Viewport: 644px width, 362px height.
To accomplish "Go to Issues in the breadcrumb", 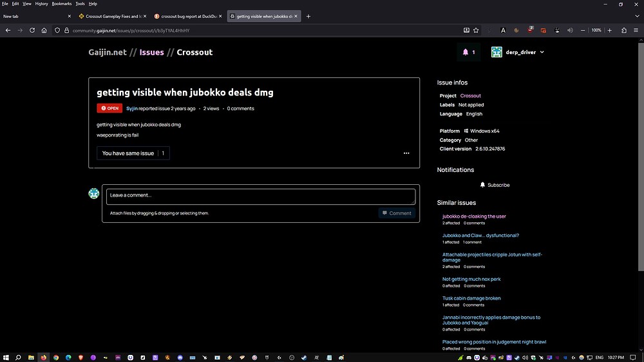I will pyautogui.click(x=151, y=52).
